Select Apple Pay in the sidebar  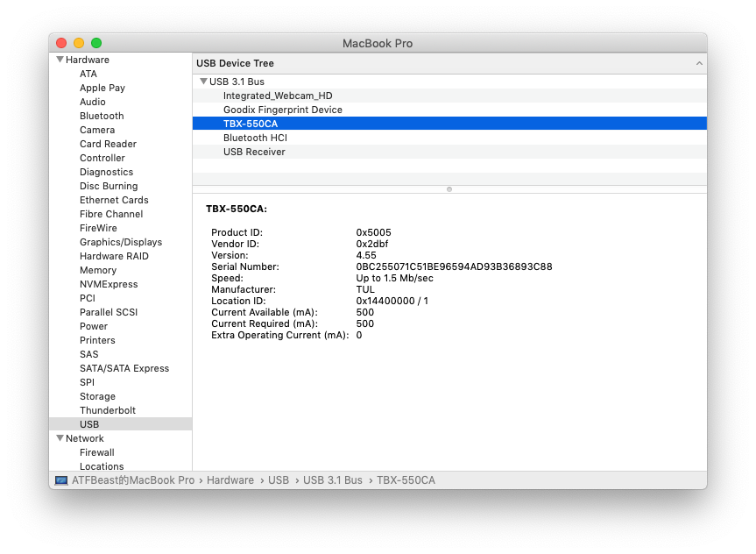[x=102, y=88]
